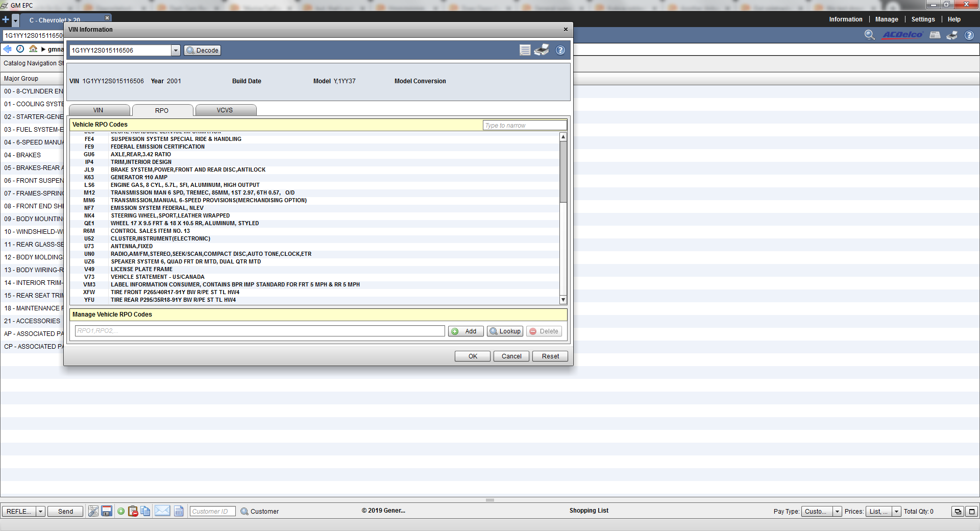Viewport: 980px width, 531px height.
Task: Click the Customer ID field
Action: click(212, 511)
